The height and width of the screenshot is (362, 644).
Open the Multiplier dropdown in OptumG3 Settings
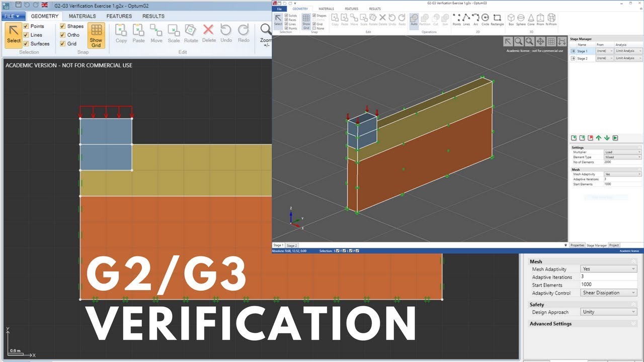623,152
